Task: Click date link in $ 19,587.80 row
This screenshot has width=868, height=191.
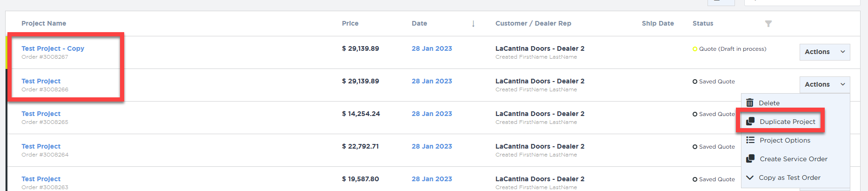Action: (x=432, y=179)
